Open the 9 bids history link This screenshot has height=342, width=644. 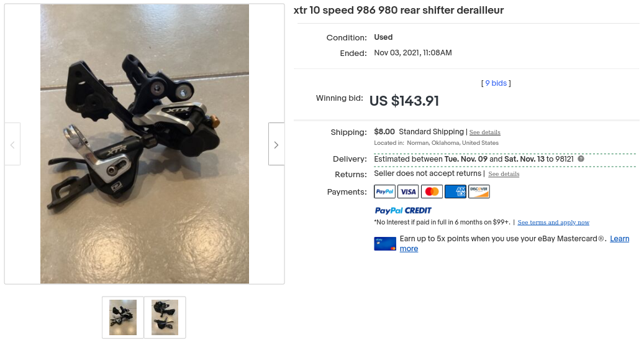[x=496, y=83]
